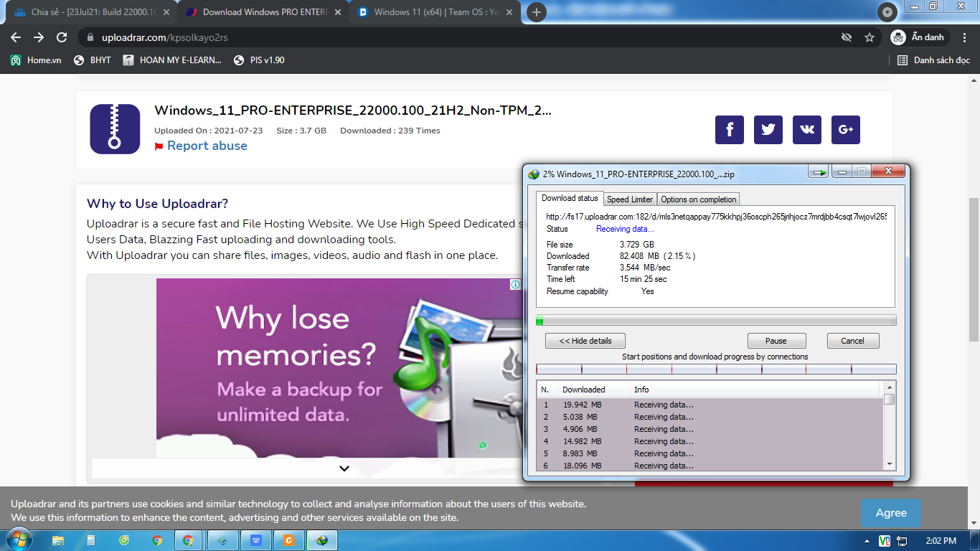980x551 pixels.
Task: Click the send-to-tray icon in download dialog
Action: [819, 171]
